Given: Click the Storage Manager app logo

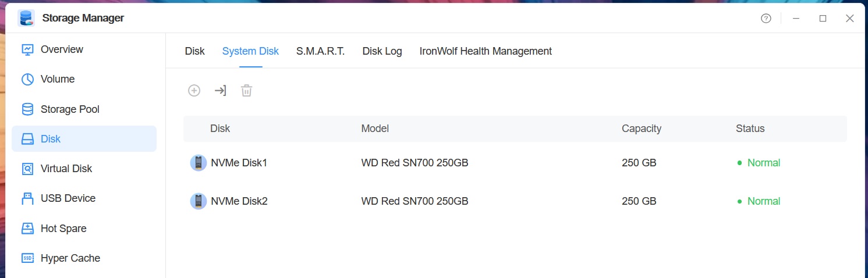Looking at the screenshot, I should click(x=26, y=18).
